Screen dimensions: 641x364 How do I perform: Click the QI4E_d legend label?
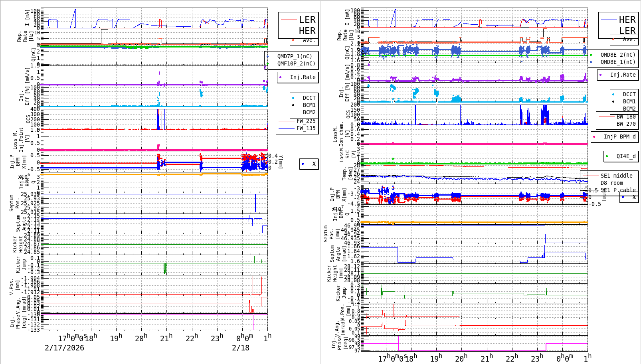pos(626,156)
